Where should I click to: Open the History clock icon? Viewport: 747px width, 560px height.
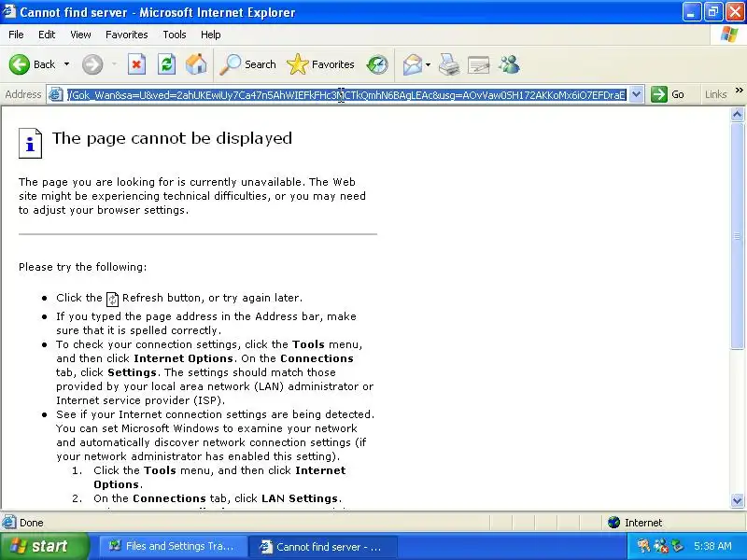(377, 64)
